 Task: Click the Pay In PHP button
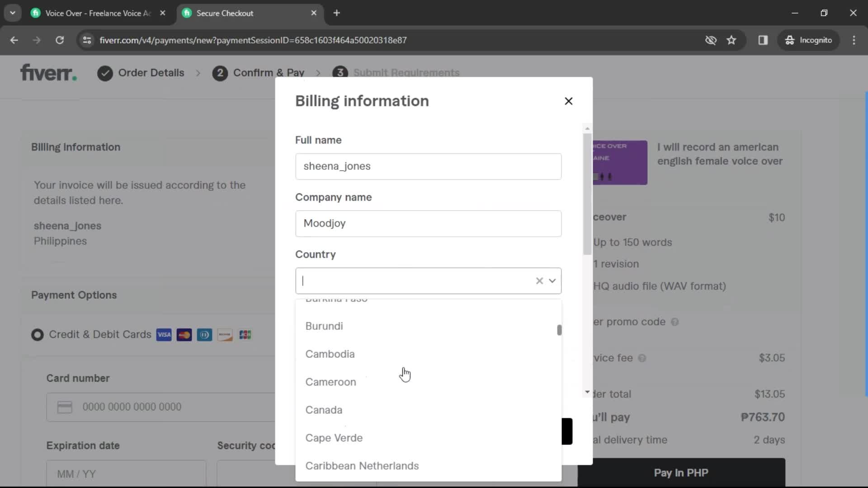pos(681,473)
